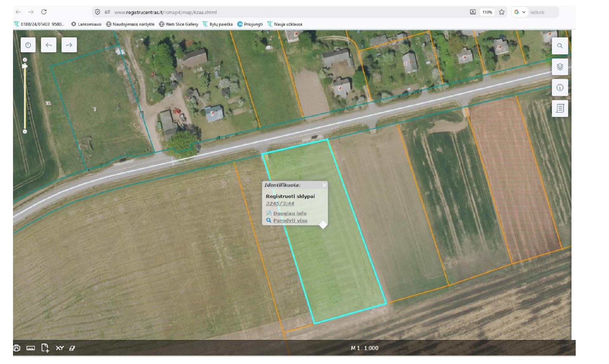609x364 pixels.
Task: Click the print map icon
Action: [x=16, y=348]
